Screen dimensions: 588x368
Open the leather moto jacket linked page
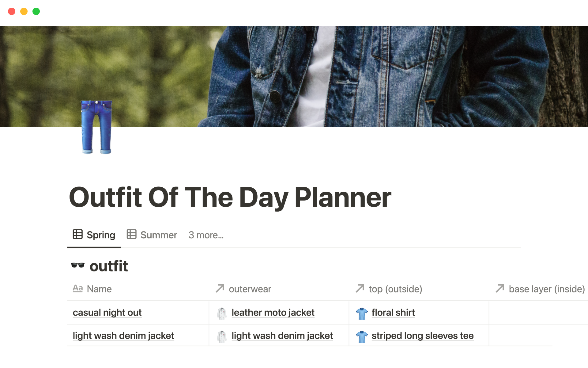(273, 312)
